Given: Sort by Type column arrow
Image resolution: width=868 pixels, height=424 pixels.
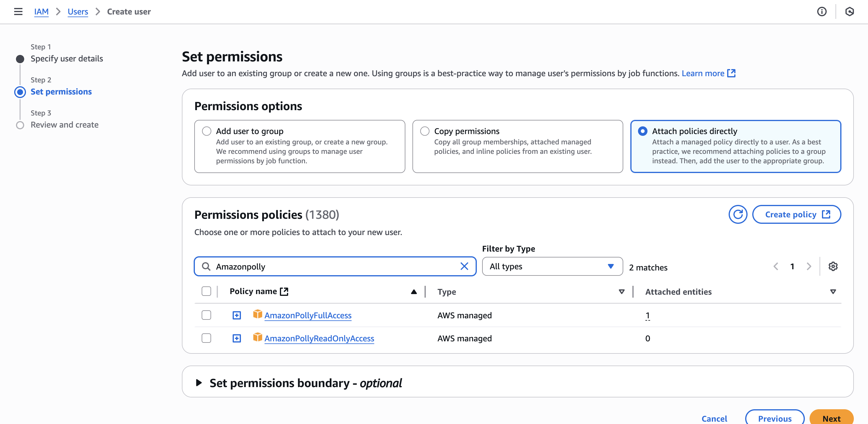Looking at the screenshot, I should (x=621, y=292).
